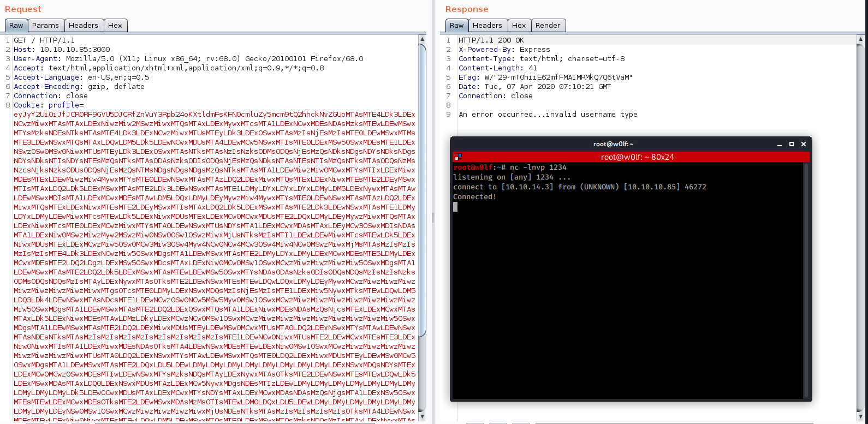Open the Request Headers tab
Viewport: 868px width, 424px height.
coord(84,25)
